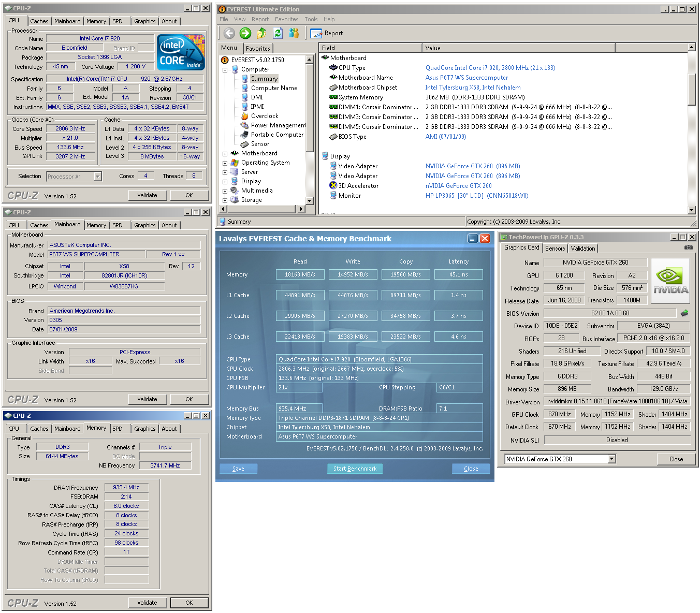This screenshot has width=700, height=613.
Task: Expand the Display node in EVEREST tree
Action: 225,182
